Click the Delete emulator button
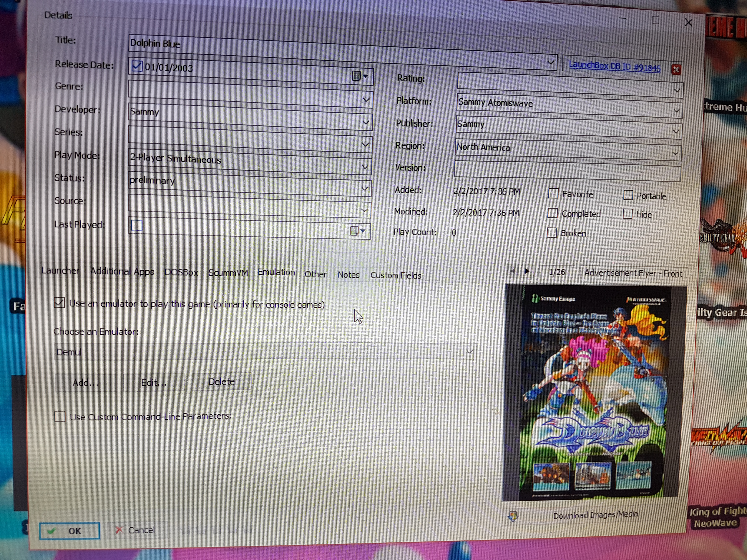 tap(222, 382)
